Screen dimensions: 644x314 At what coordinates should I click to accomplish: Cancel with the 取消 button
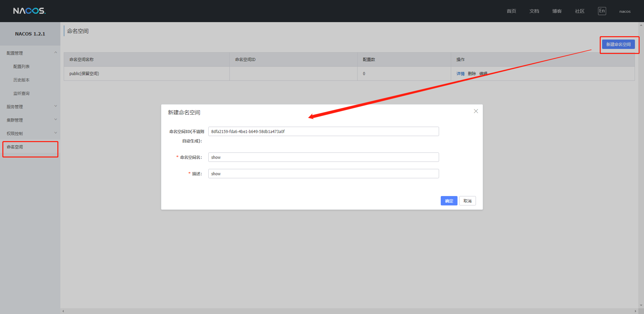[467, 201]
